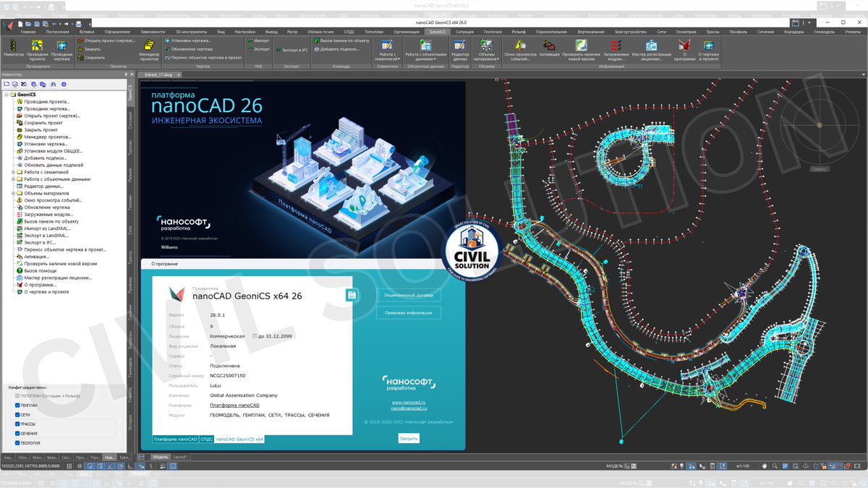Screen dimensions: 868x488
Task: Click Установки чертежа in the ribbon
Action: point(188,40)
